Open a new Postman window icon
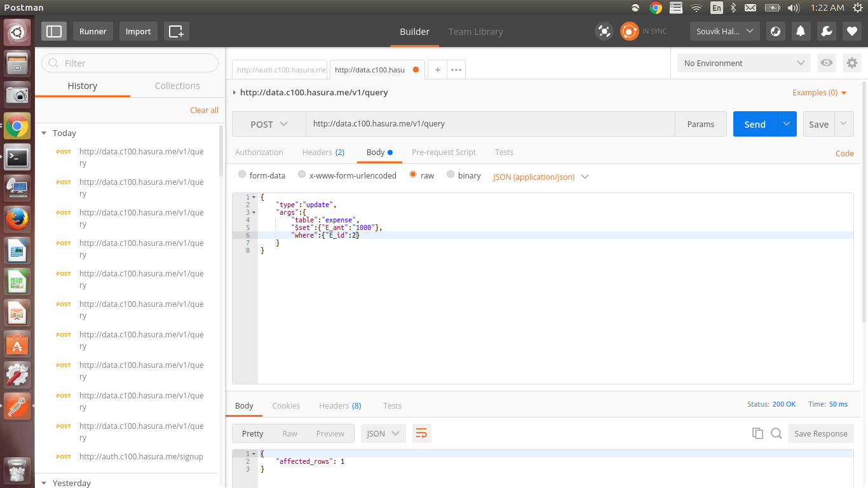Viewport: 868px width, 488px height. [176, 31]
